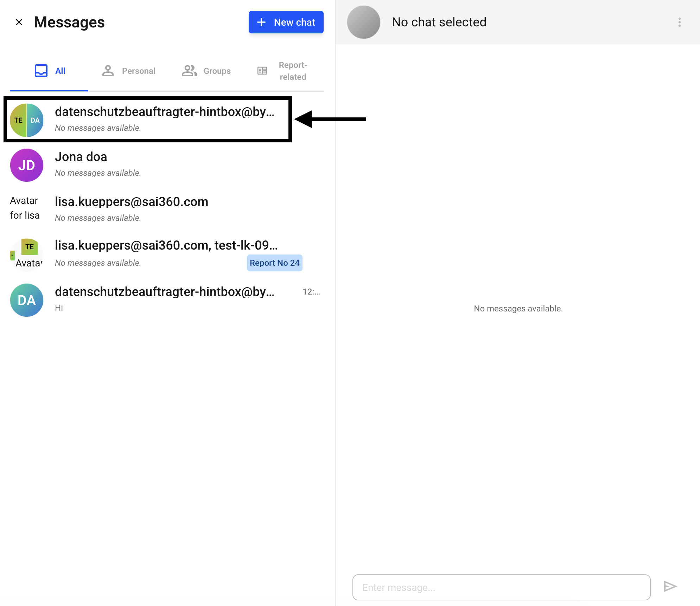Open the lisa.kueppers@sai360.com personal chat
The height and width of the screenshot is (606, 700).
point(141,209)
